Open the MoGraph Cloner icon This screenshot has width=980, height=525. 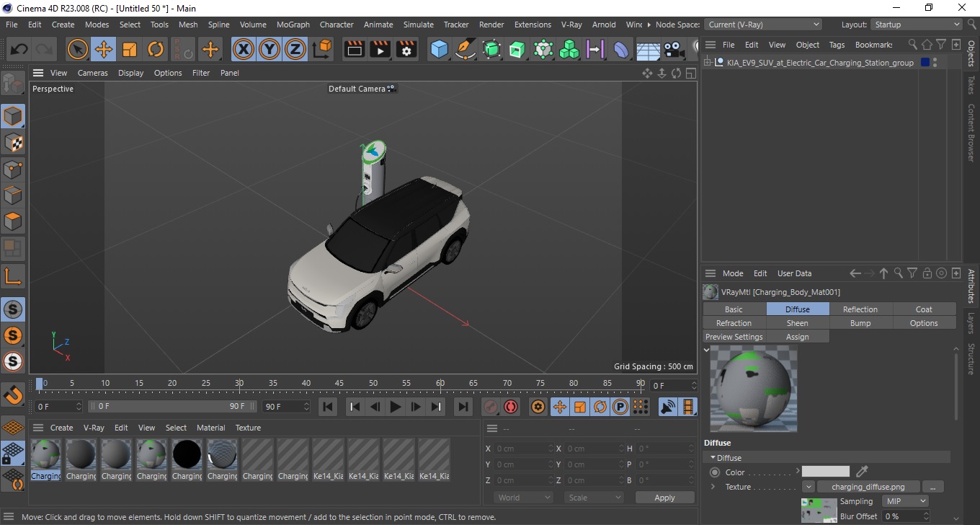(x=569, y=49)
